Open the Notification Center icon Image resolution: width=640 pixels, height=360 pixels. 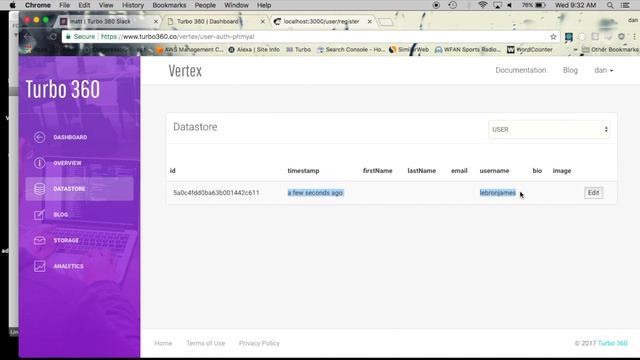point(625,5)
